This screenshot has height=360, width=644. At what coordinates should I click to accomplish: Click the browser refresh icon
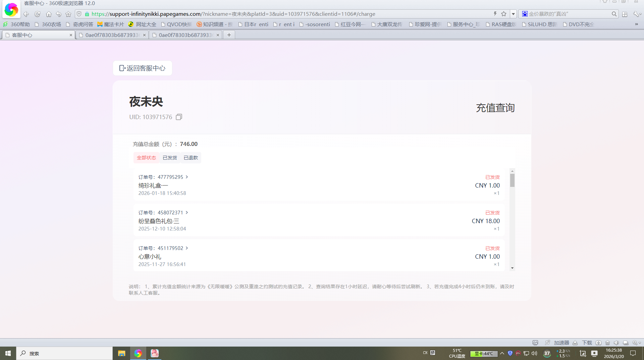(37, 14)
